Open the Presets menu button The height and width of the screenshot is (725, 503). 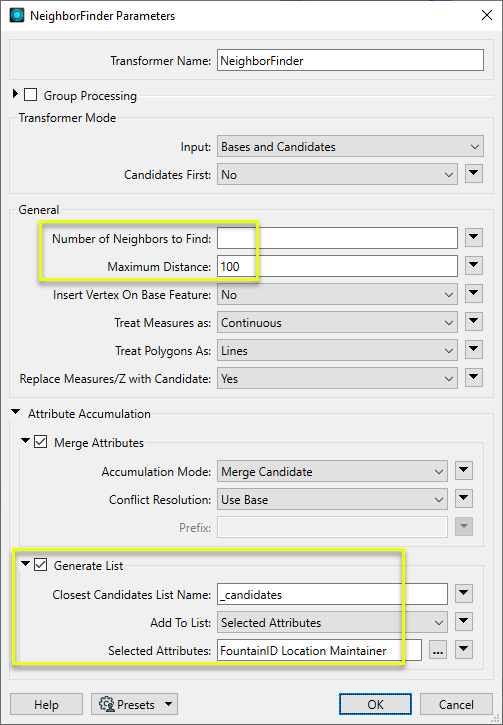tap(135, 704)
